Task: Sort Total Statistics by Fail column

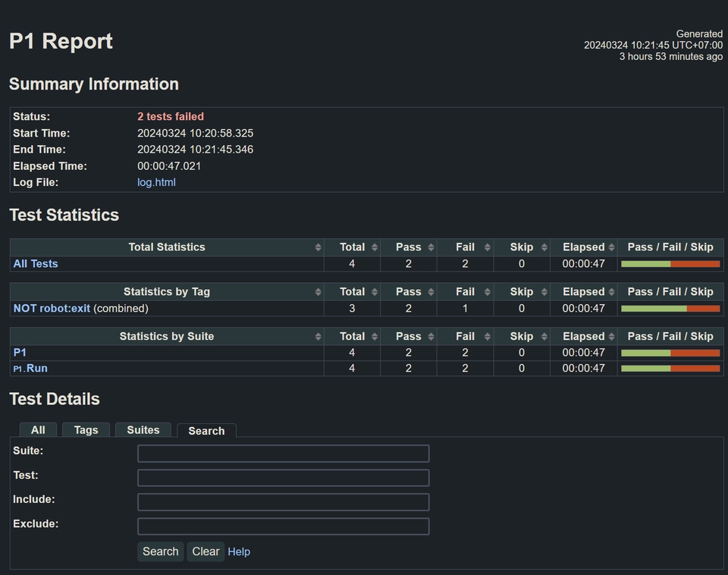Action: 465,247
